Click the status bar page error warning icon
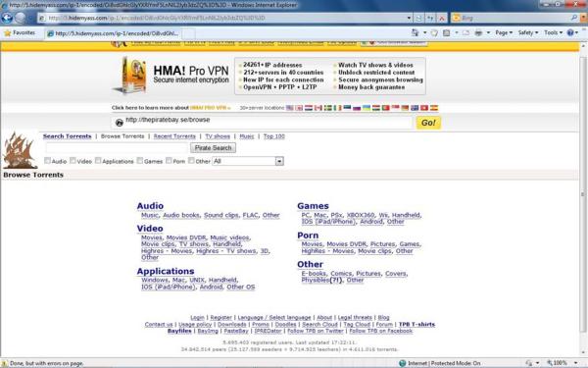Viewport: 588px width, 368px height. tap(5, 363)
